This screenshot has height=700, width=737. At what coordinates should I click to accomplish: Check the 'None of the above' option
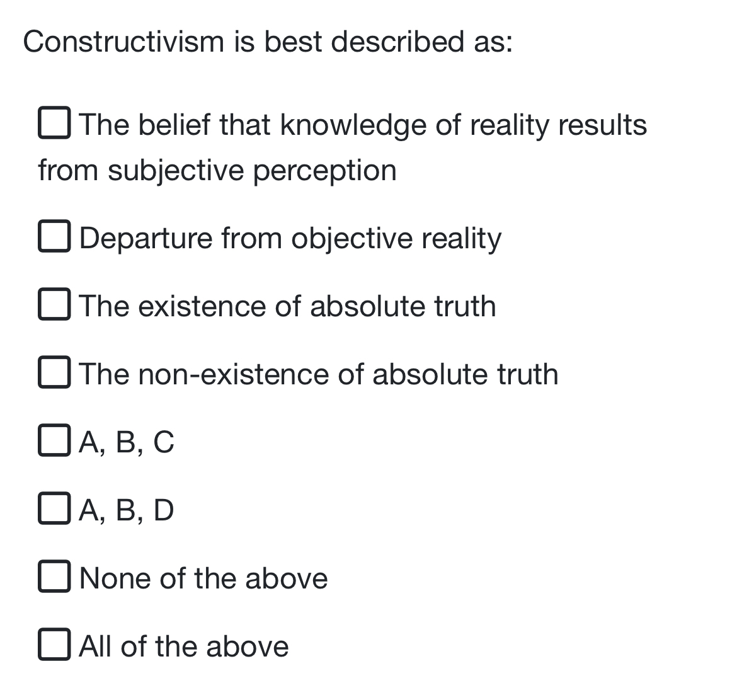click(x=55, y=578)
